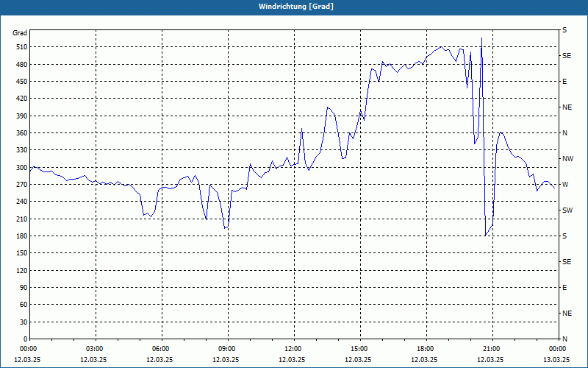
Task: Click the 150 y-axis tick label
Action: [23, 253]
